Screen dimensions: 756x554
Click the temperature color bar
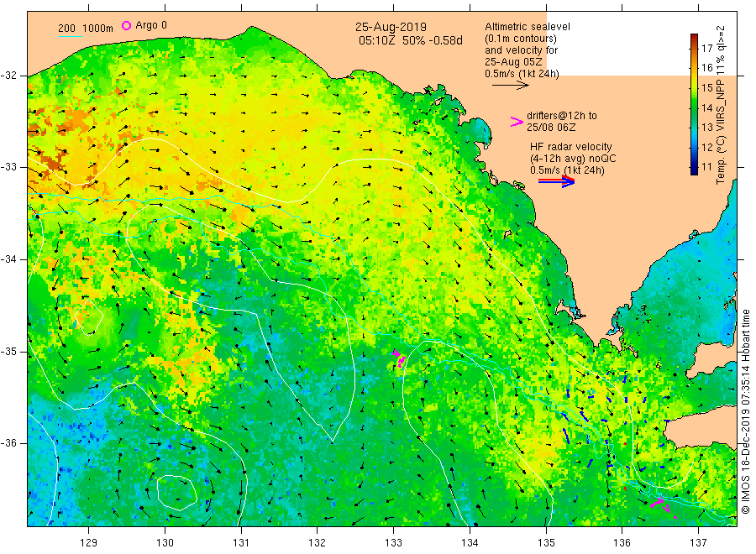(x=694, y=104)
